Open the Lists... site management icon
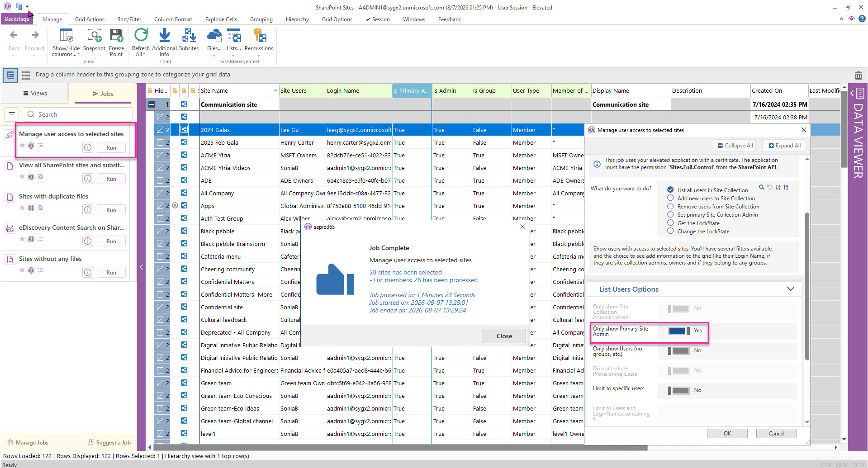Viewport: 868px width, 468px height. pos(234,35)
